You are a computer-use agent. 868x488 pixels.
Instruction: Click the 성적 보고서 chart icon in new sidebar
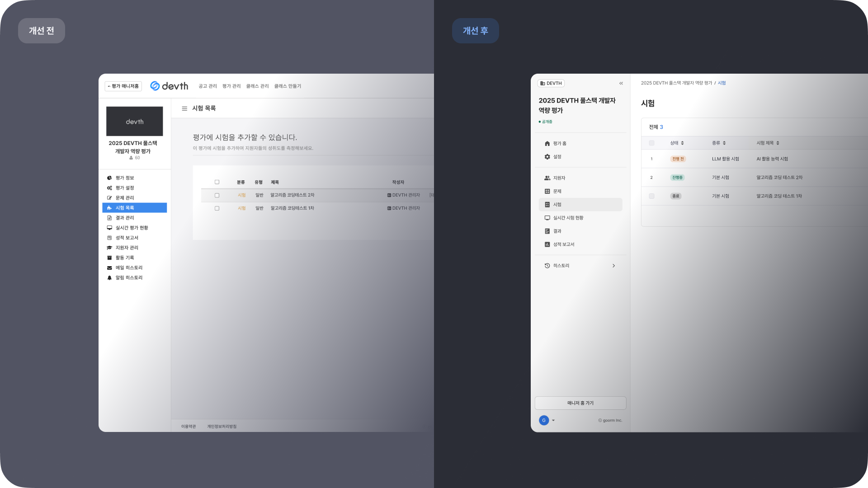(547, 244)
